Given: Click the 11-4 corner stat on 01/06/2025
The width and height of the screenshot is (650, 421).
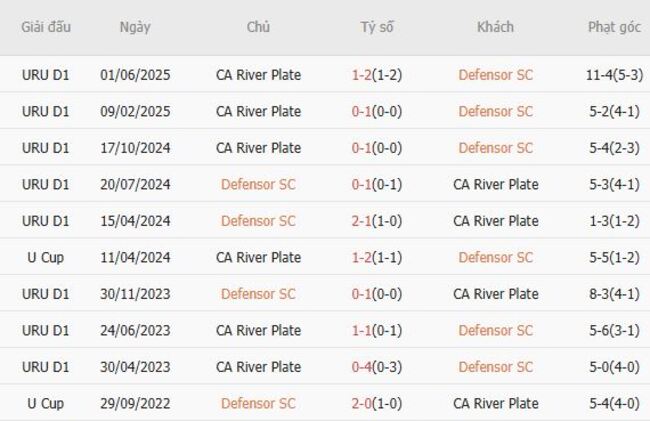Looking at the screenshot, I should pyautogui.click(x=614, y=75).
